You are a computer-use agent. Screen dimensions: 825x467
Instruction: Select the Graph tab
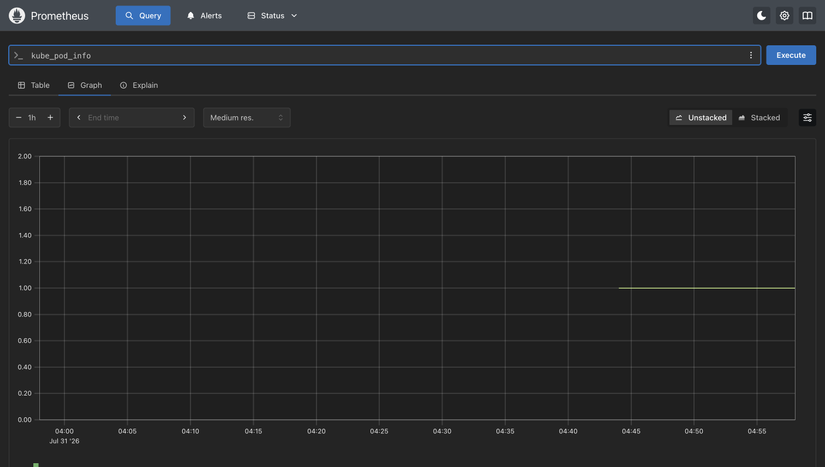(85, 85)
